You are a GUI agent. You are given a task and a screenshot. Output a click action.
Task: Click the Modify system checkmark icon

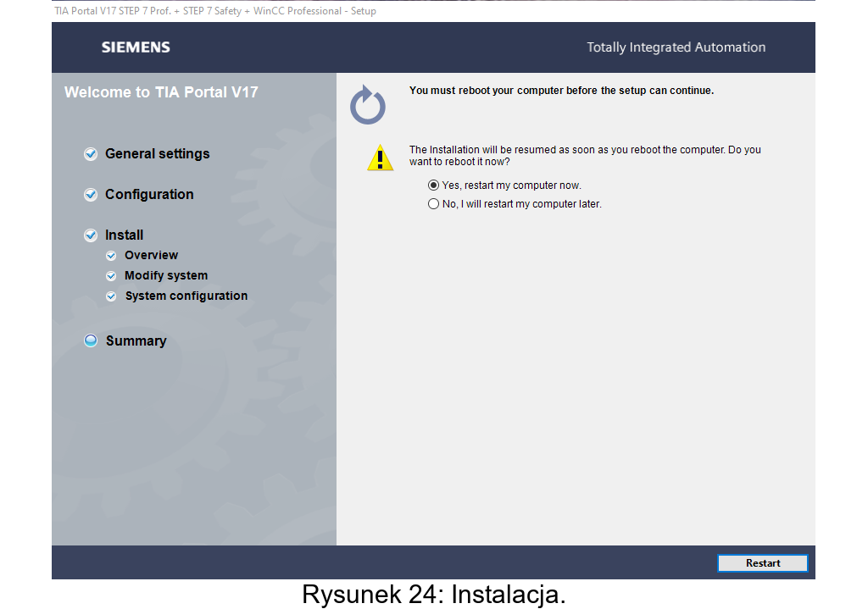pyautogui.click(x=111, y=276)
